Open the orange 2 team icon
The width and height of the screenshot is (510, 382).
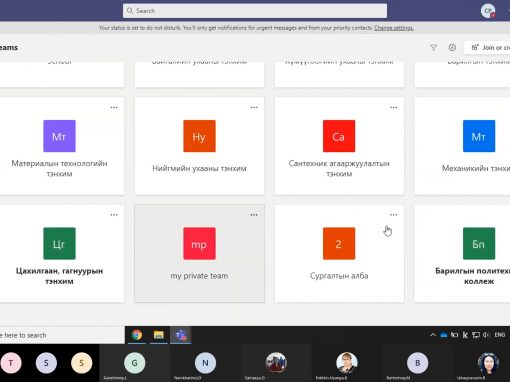pos(339,243)
